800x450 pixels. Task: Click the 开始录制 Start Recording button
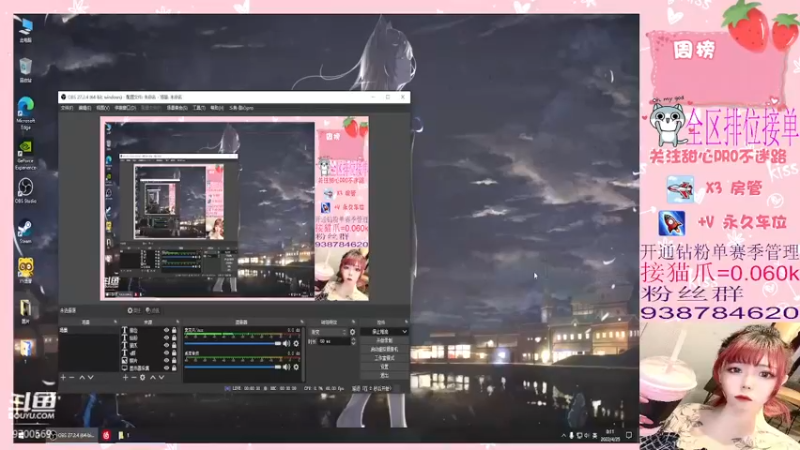point(384,340)
